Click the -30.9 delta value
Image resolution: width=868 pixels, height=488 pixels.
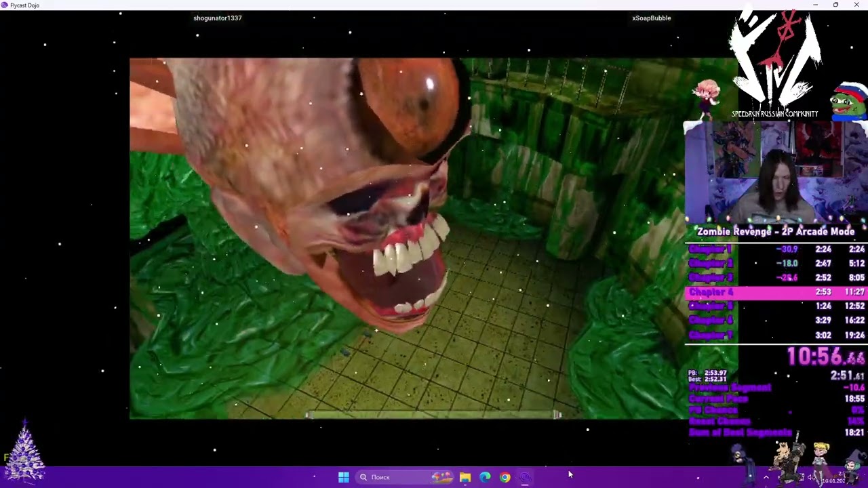[787, 249]
